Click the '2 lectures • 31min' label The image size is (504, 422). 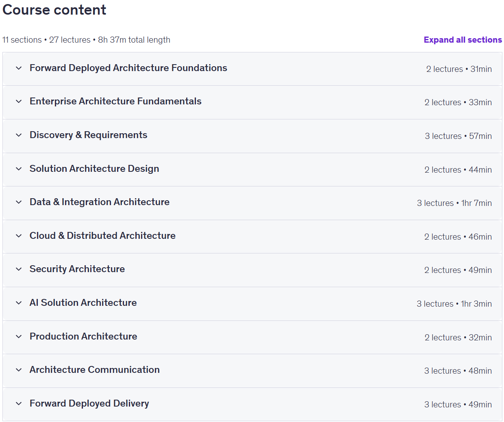coord(459,69)
